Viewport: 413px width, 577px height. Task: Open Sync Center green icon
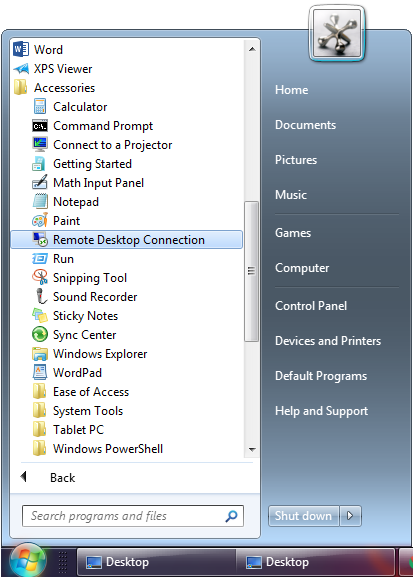pyautogui.click(x=40, y=334)
